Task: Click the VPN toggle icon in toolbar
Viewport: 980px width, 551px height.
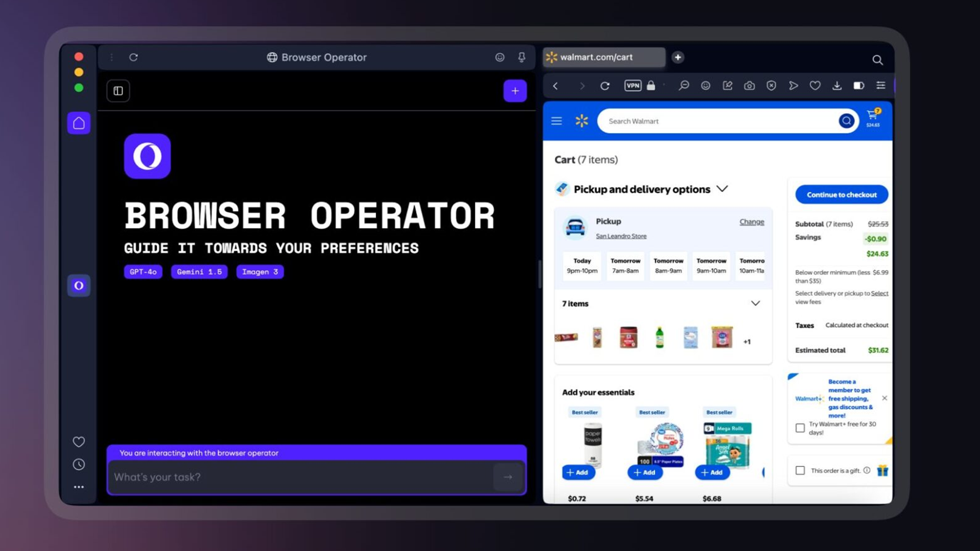Action: coord(633,85)
